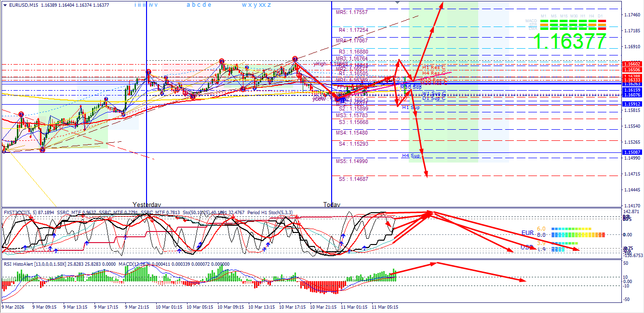Select the W1 Sup C level label
644x313 pixels.
click(434, 94)
